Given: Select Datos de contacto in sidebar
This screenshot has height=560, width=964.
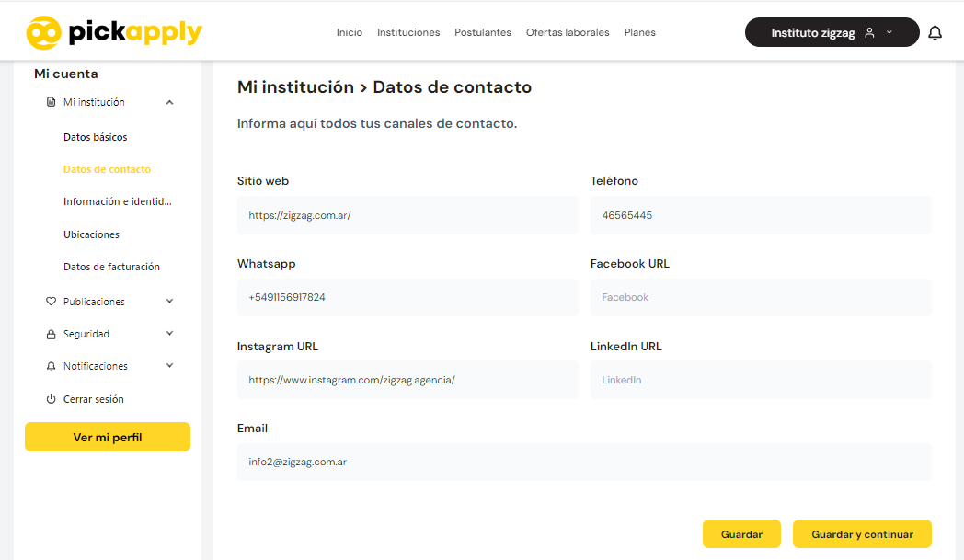Looking at the screenshot, I should [107, 169].
